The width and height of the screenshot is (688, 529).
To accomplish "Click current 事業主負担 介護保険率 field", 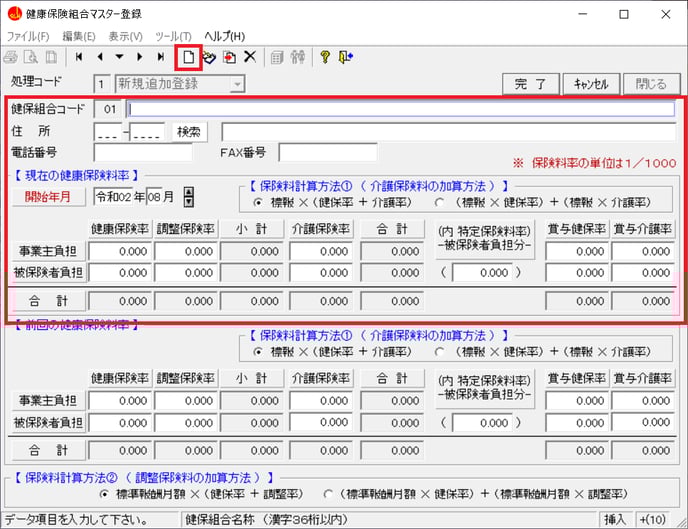I will 321,252.
